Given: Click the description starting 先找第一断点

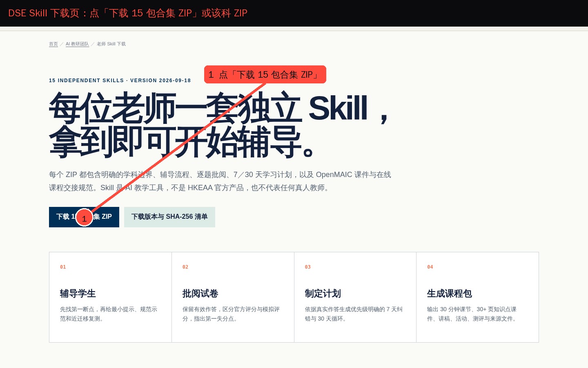Looking at the screenshot, I should 109,314.
